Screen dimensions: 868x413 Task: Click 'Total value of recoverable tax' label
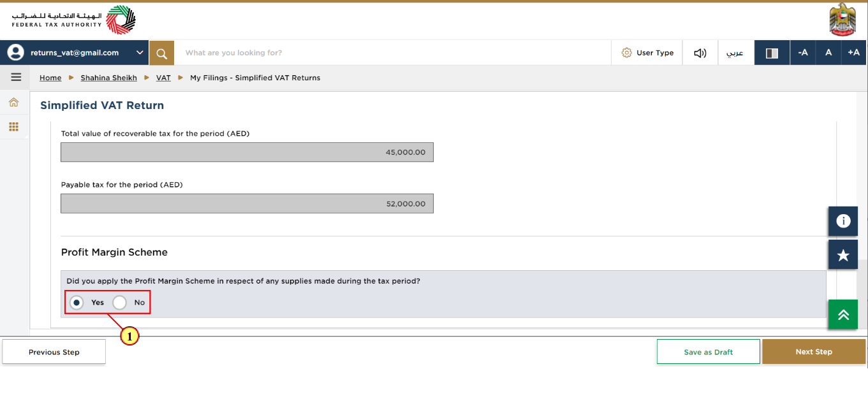click(x=155, y=134)
